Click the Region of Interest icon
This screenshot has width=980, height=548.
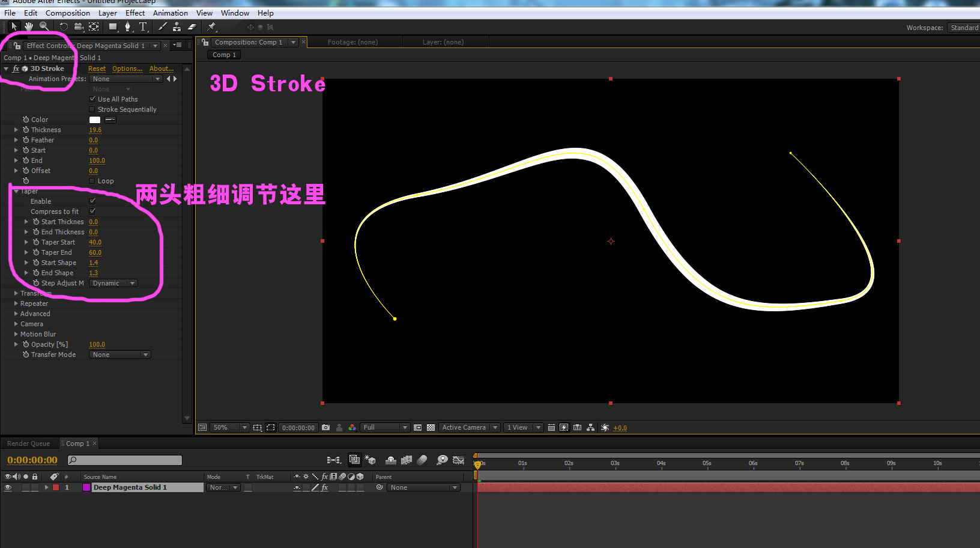[417, 428]
